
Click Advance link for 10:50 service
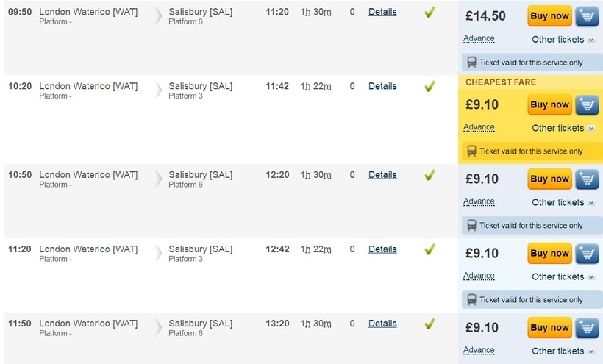(x=479, y=201)
